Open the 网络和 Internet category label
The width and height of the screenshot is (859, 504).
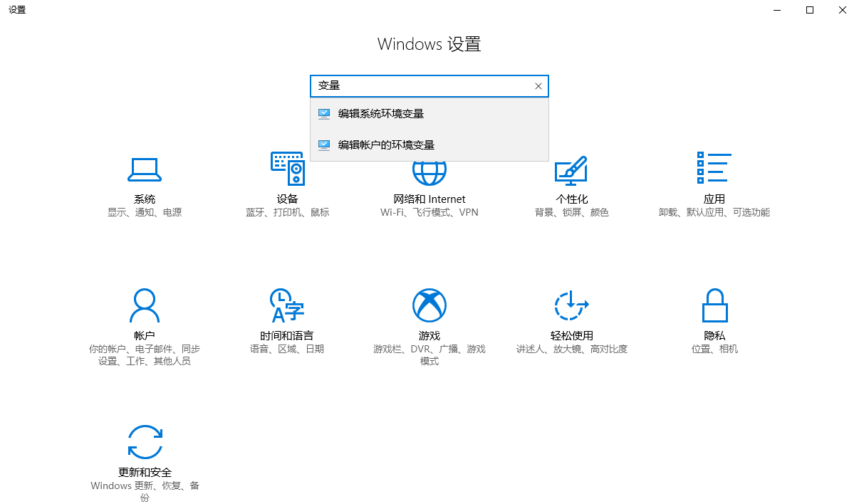pos(429,199)
